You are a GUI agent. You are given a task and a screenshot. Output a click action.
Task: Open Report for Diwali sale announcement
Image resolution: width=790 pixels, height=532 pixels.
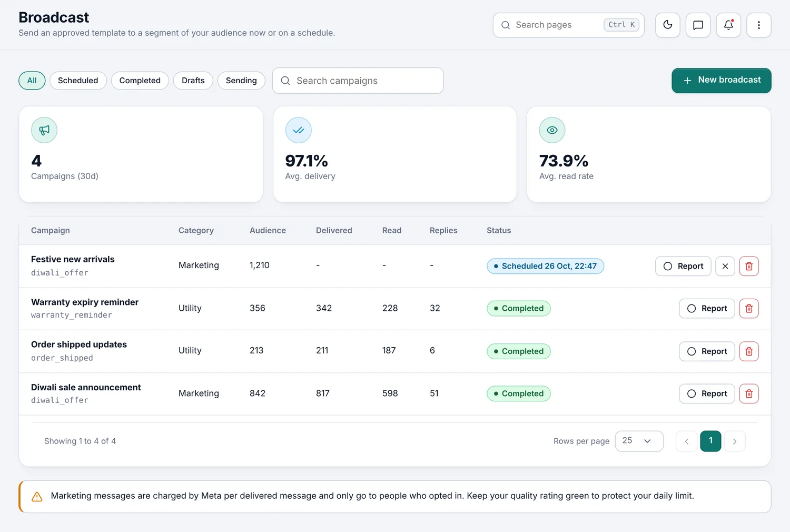(x=707, y=393)
